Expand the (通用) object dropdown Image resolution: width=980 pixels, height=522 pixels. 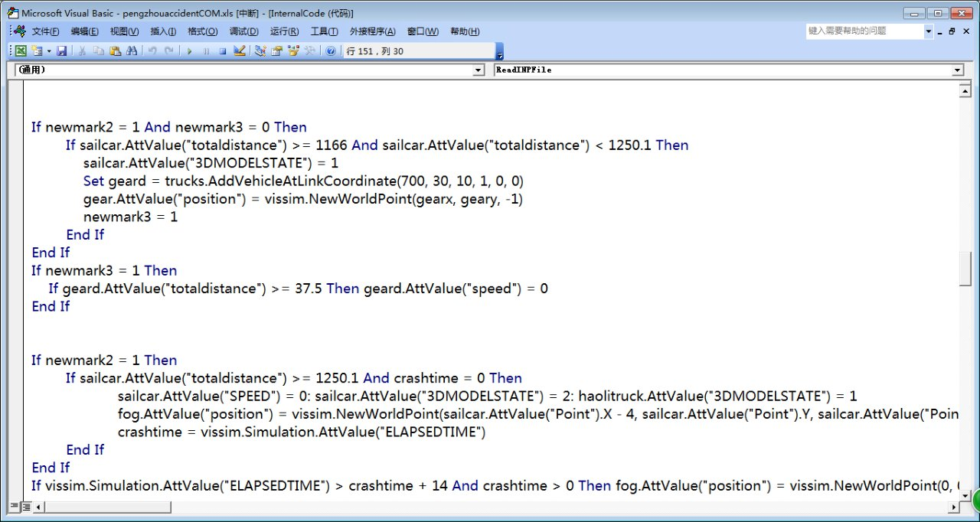click(479, 70)
